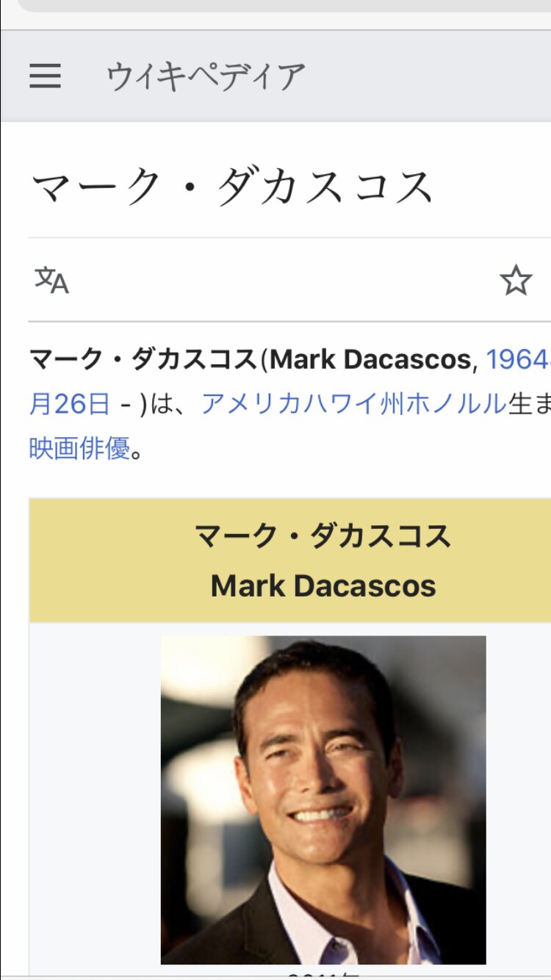
Task: Open the 1964 year link
Action: pyautogui.click(x=519, y=359)
